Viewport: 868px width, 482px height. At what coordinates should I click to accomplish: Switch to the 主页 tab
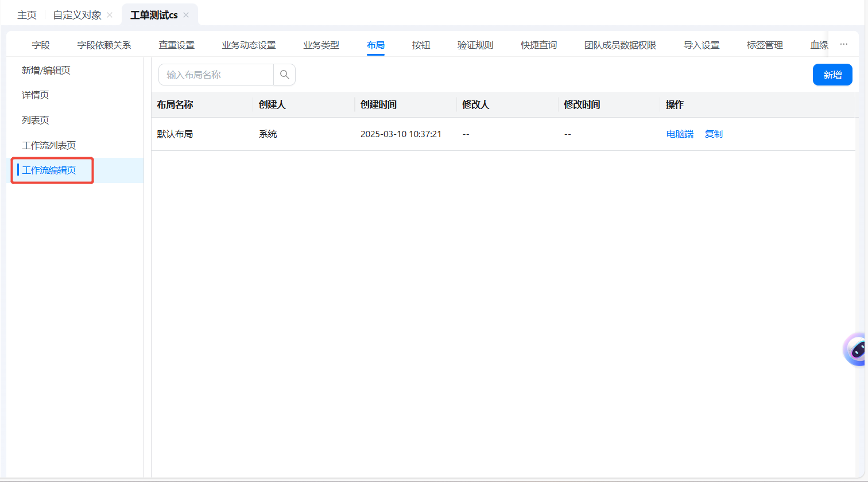(x=27, y=15)
